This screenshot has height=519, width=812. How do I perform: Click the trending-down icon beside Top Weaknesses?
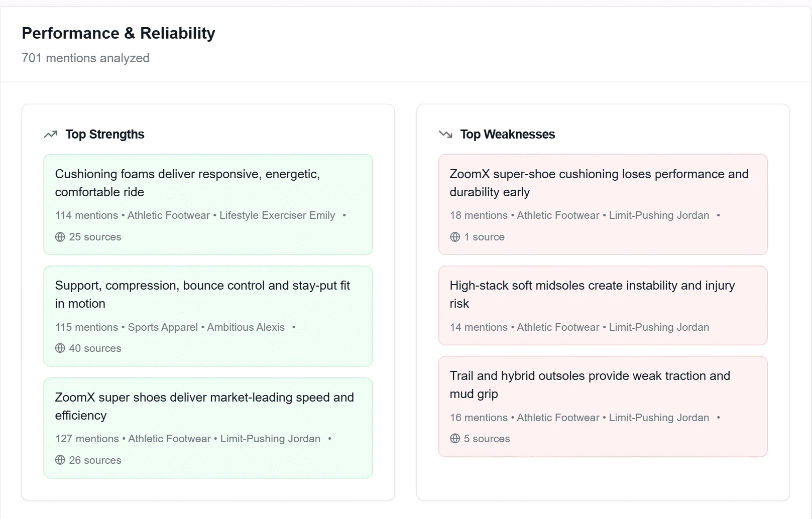pyautogui.click(x=445, y=134)
